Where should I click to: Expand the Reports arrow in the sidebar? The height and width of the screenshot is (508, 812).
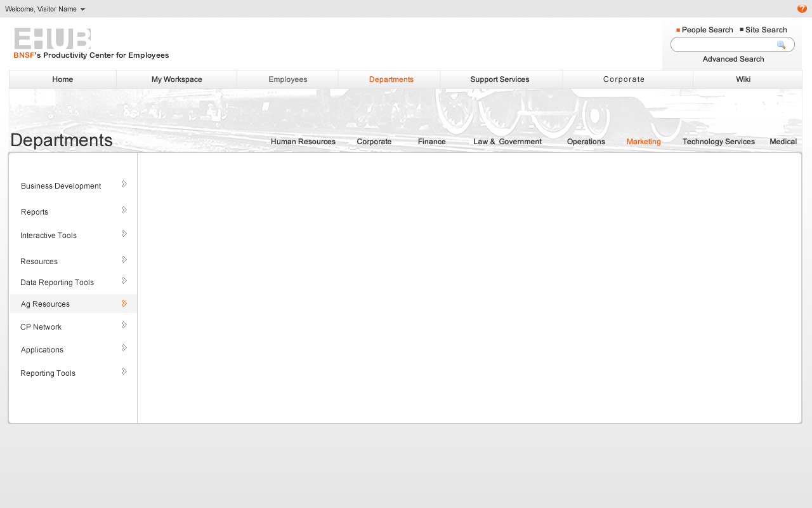124,210
